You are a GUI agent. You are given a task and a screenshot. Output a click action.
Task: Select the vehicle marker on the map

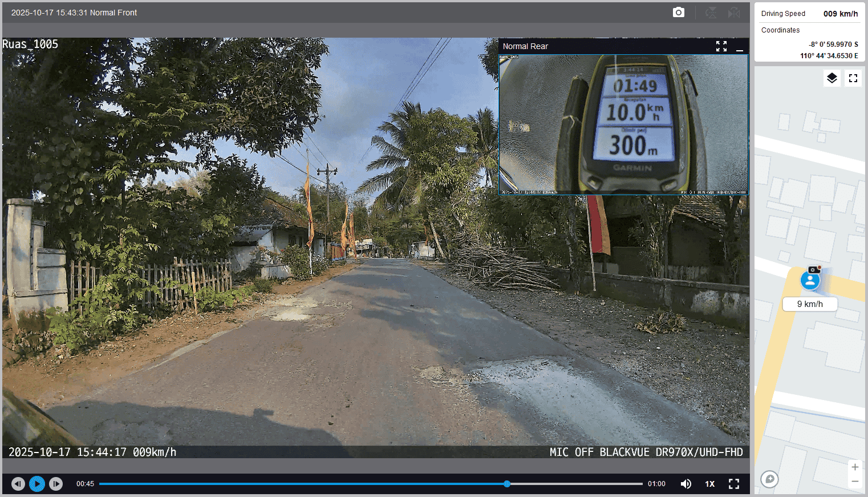tap(810, 280)
